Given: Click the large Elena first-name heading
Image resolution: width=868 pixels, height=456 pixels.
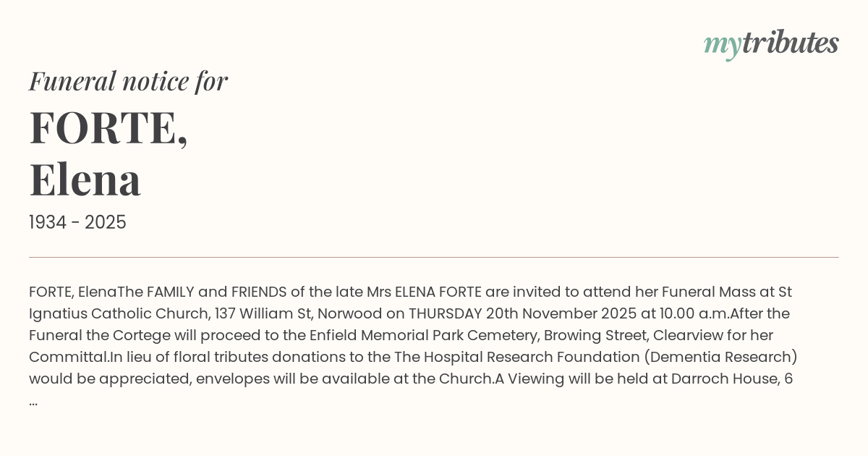Looking at the screenshot, I should (85, 180).
